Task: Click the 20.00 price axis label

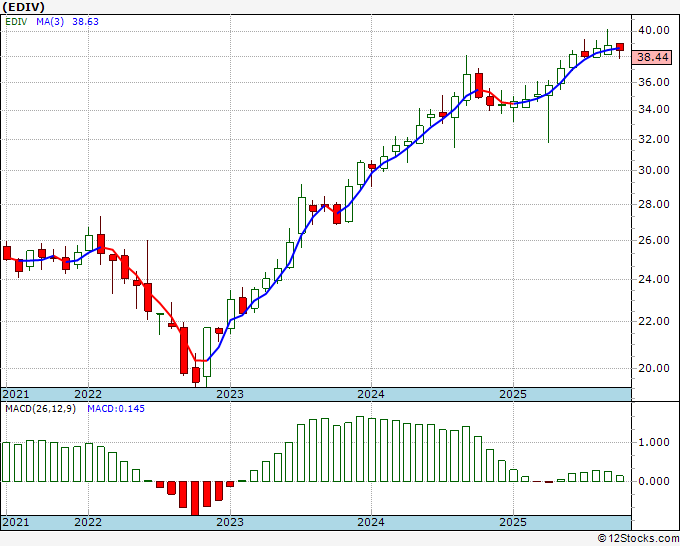Action: point(654,368)
